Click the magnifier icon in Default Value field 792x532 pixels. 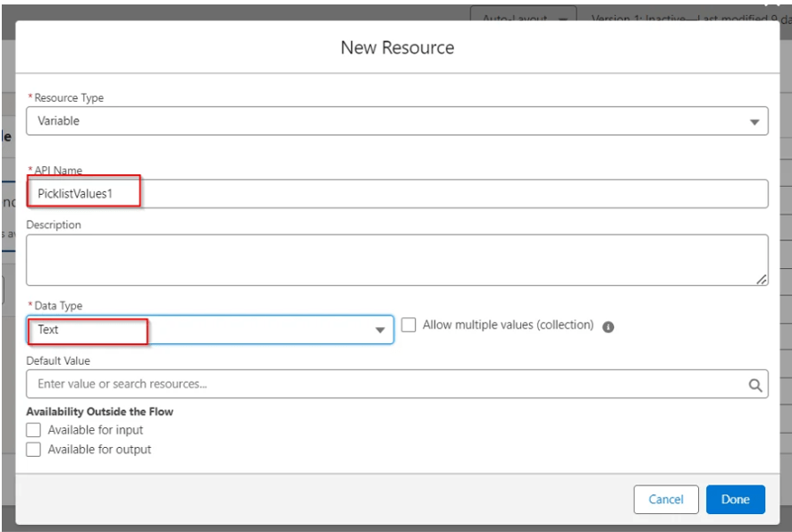754,384
